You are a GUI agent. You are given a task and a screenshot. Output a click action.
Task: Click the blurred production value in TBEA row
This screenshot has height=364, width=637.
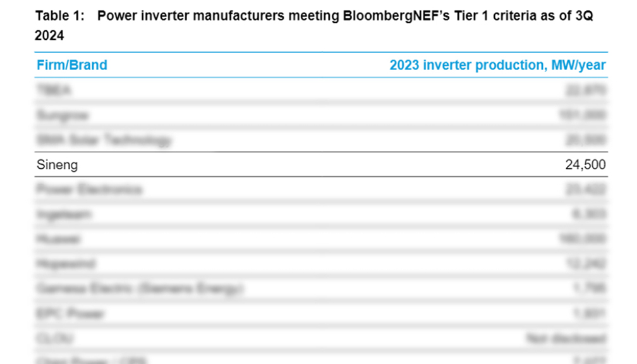(x=587, y=90)
